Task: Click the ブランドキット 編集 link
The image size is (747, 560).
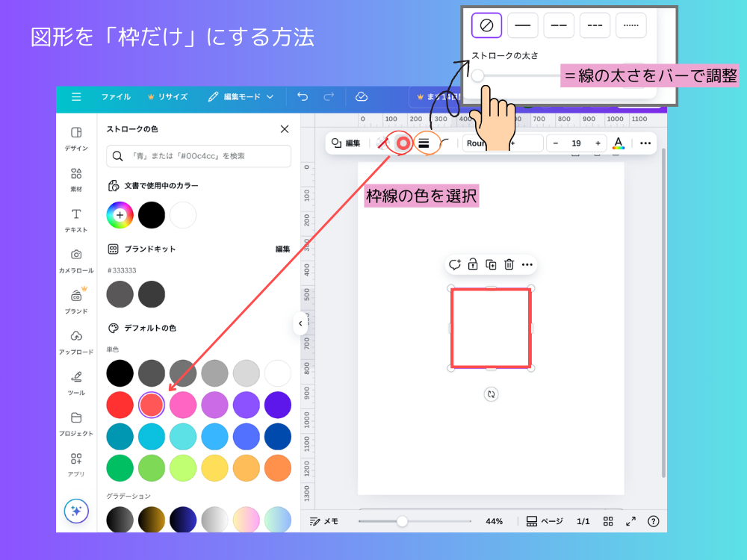Action: pyautogui.click(x=282, y=249)
